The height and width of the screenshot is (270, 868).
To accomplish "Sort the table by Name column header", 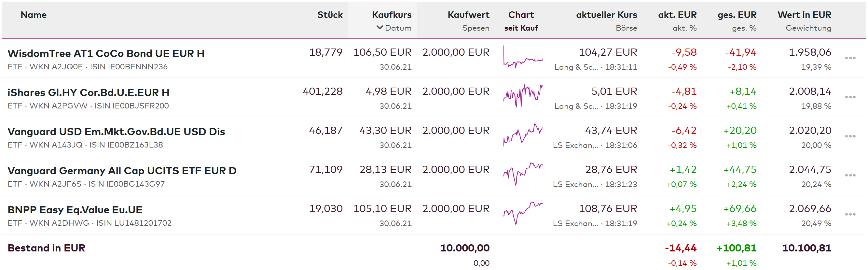I will tap(33, 15).
